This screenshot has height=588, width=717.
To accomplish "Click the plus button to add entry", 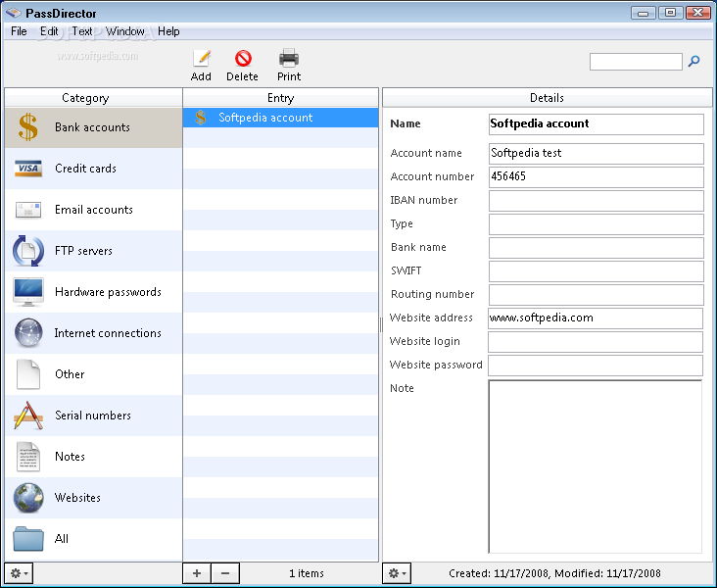I will coord(197,573).
